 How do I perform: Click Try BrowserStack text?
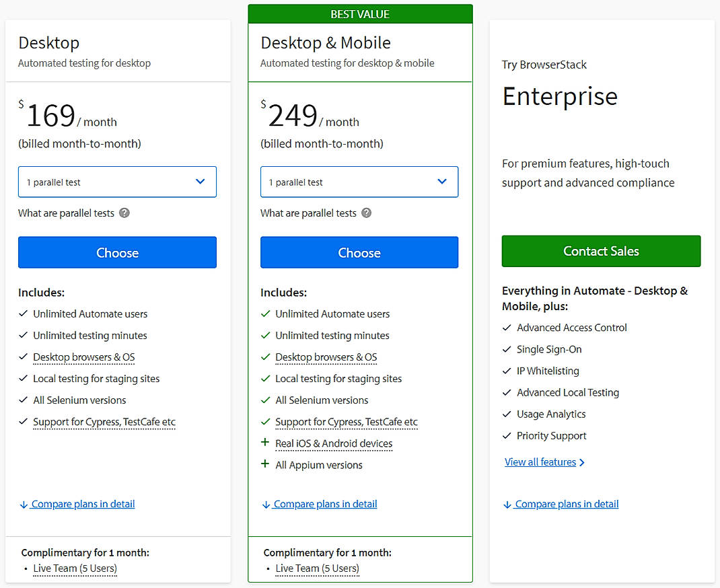544,65
